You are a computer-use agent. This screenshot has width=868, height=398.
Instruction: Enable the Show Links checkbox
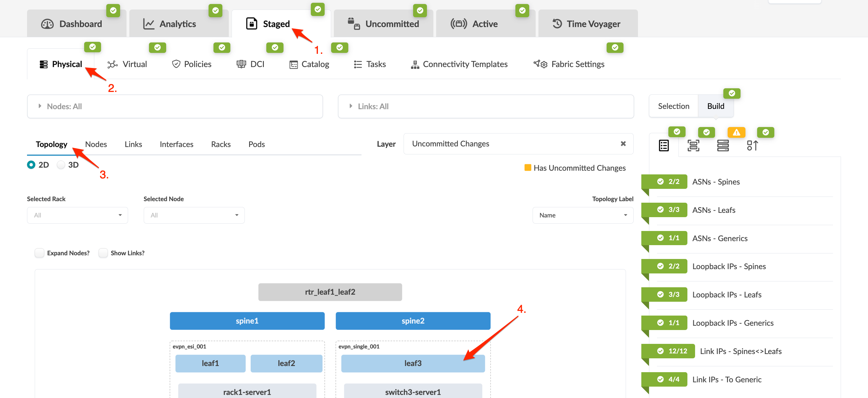tap(103, 253)
